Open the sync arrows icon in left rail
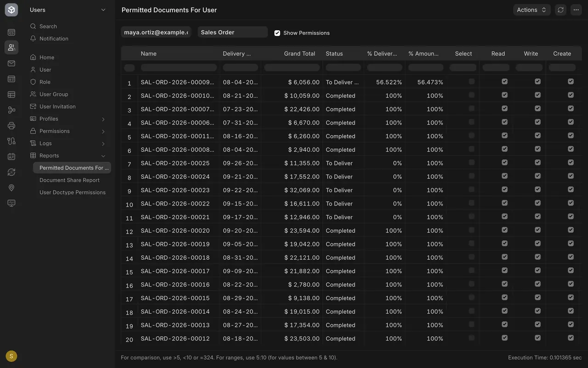Screen dimensions: 588x368 11,172
